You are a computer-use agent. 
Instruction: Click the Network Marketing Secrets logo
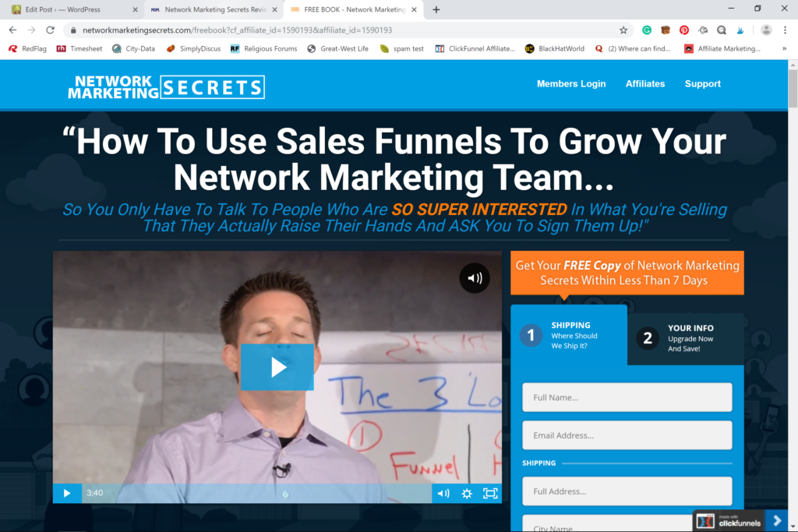pyautogui.click(x=167, y=87)
